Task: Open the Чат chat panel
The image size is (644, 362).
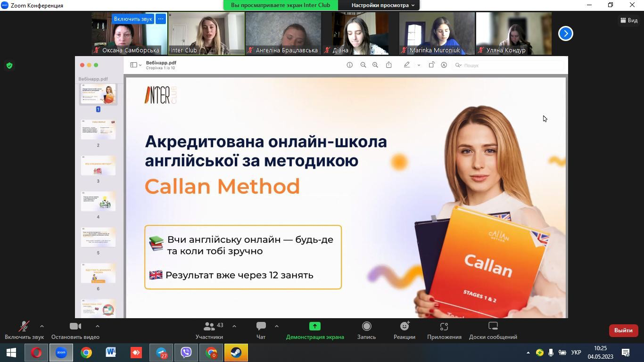Action: pyautogui.click(x=261, y=330)
